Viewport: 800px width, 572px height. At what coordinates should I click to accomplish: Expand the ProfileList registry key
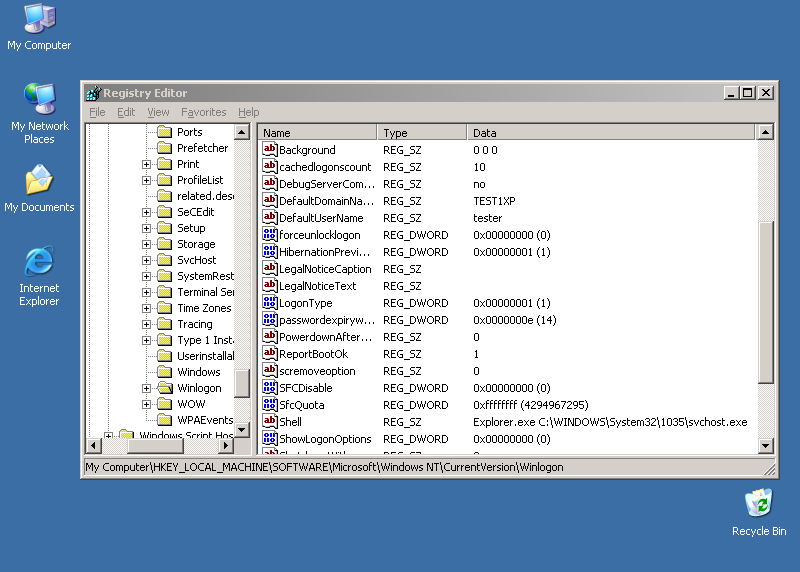coord(146,180)
